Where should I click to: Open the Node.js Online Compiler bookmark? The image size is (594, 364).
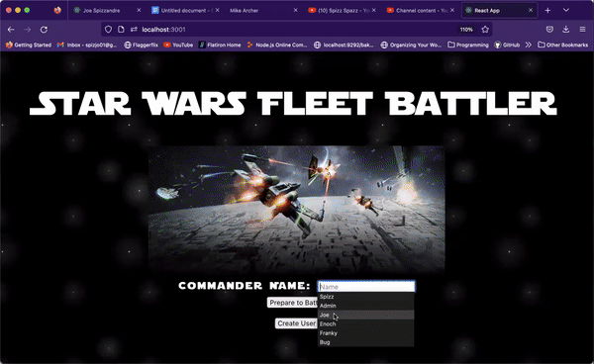(x=277, y=45)
